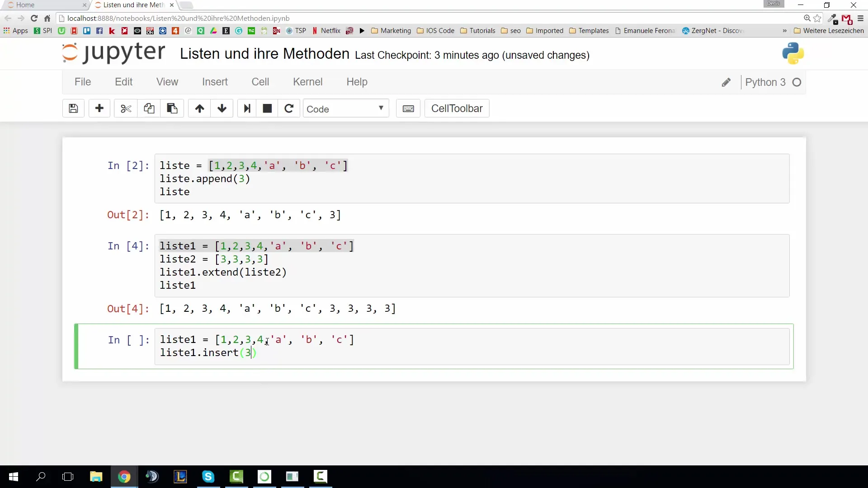
Task: Go to browser home page icon
Action: [x=47, y=19]
